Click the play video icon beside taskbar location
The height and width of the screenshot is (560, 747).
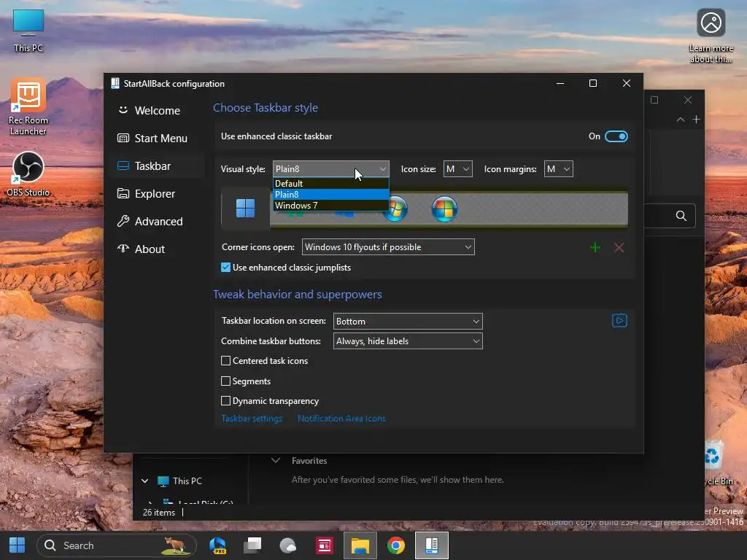pyautogui.click(x=619, y=321)
